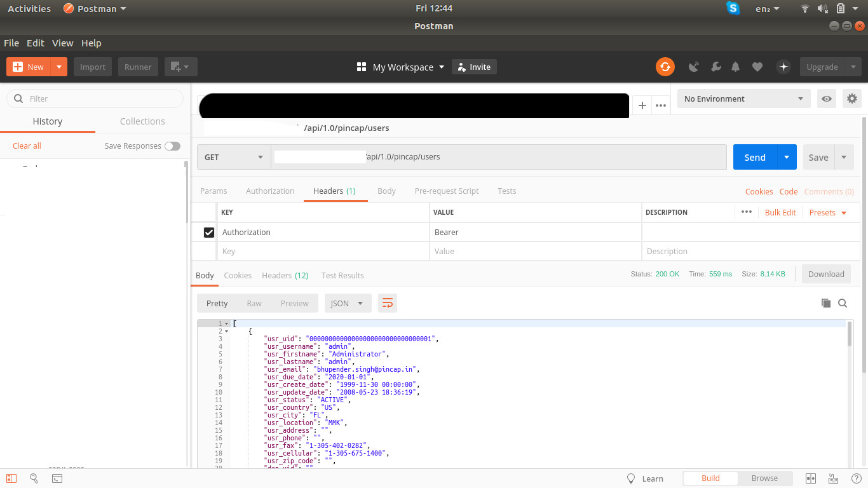Click the new window icon button

(181, 67)
